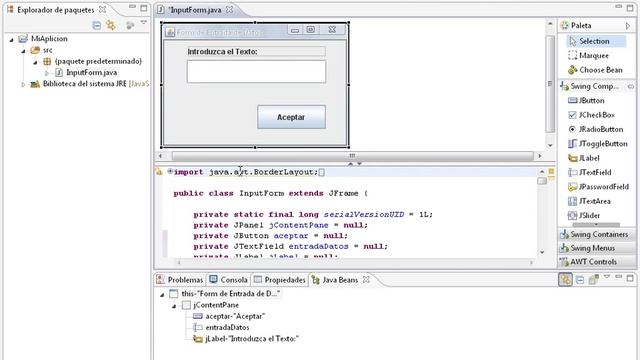Switch to the Propiedades tab
The height and width of the screenshot is (360, 640).
tap(280, 280)
